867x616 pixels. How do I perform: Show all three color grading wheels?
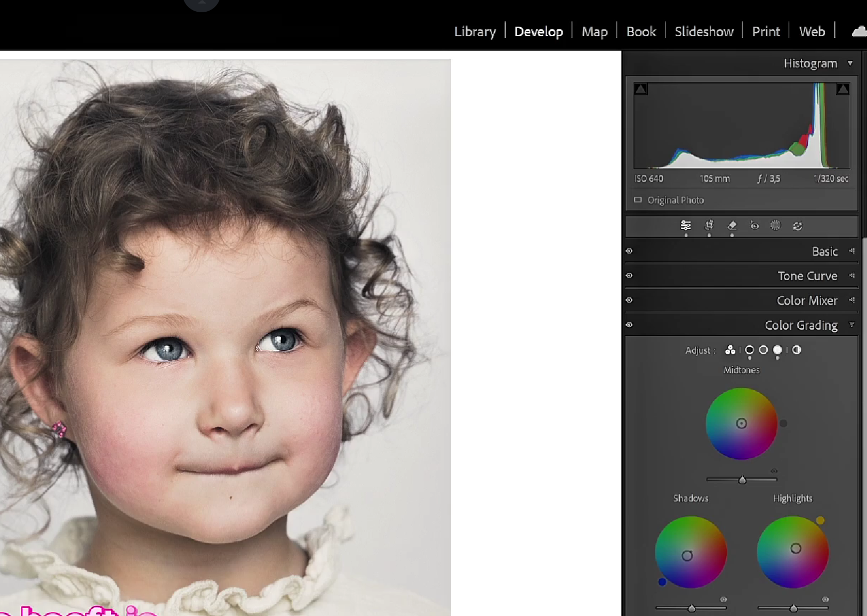point(730,350)
